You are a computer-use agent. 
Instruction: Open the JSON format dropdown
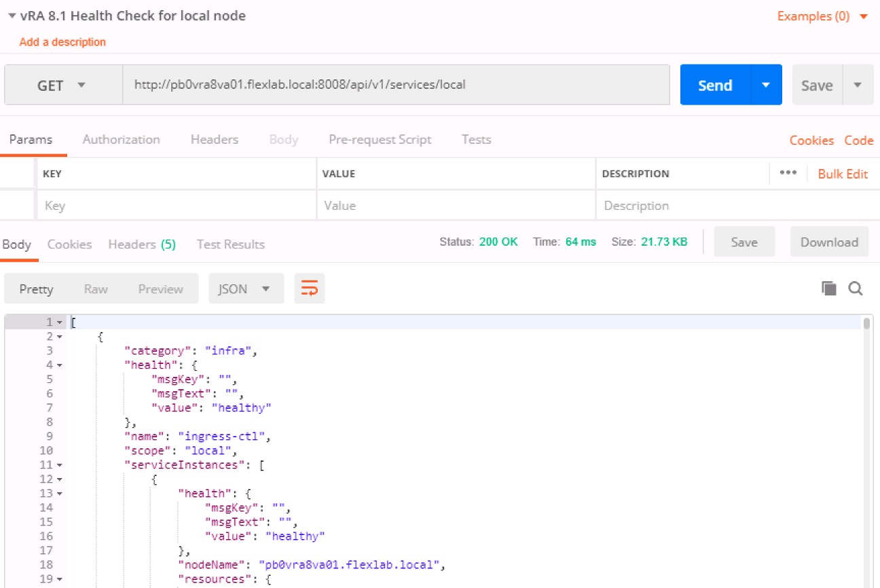point(244,289)
